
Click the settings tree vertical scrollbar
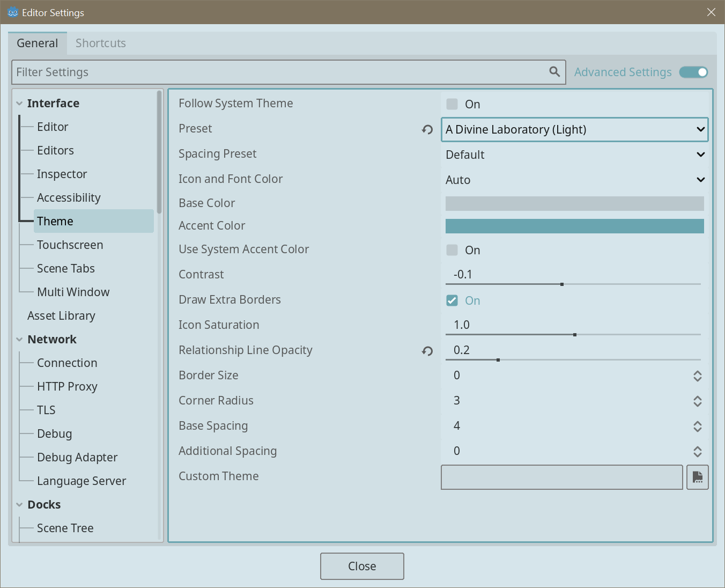[159, 152]
